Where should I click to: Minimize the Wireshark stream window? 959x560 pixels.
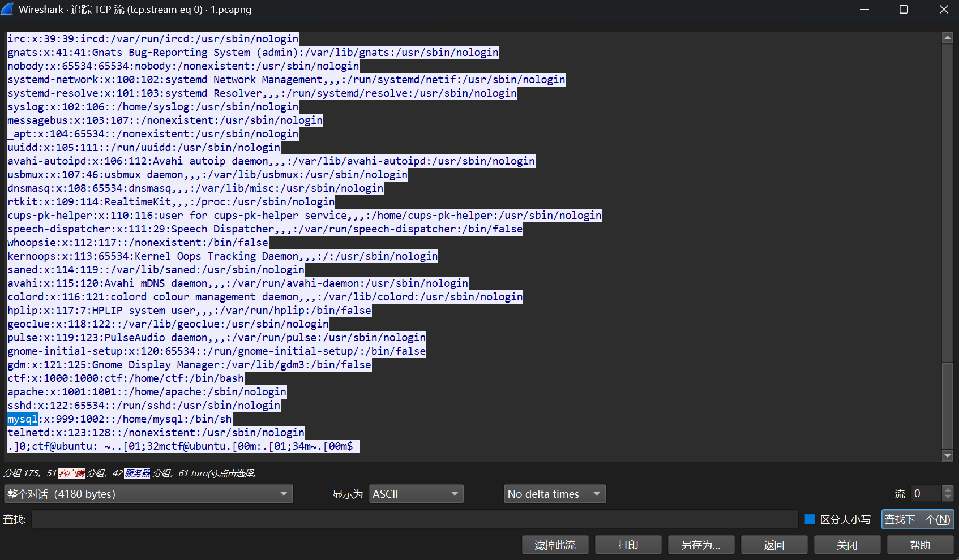[864, 9]
